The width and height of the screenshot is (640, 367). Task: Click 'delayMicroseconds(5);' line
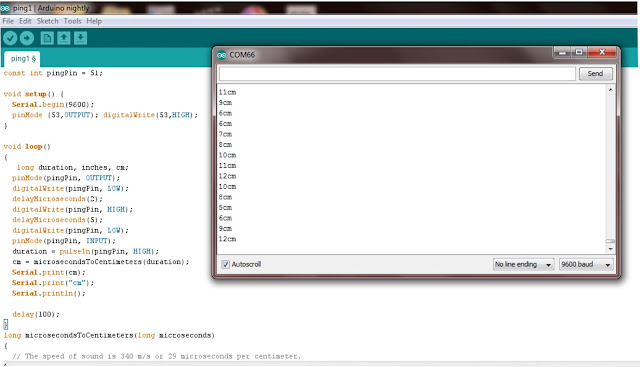click(57, 220)
